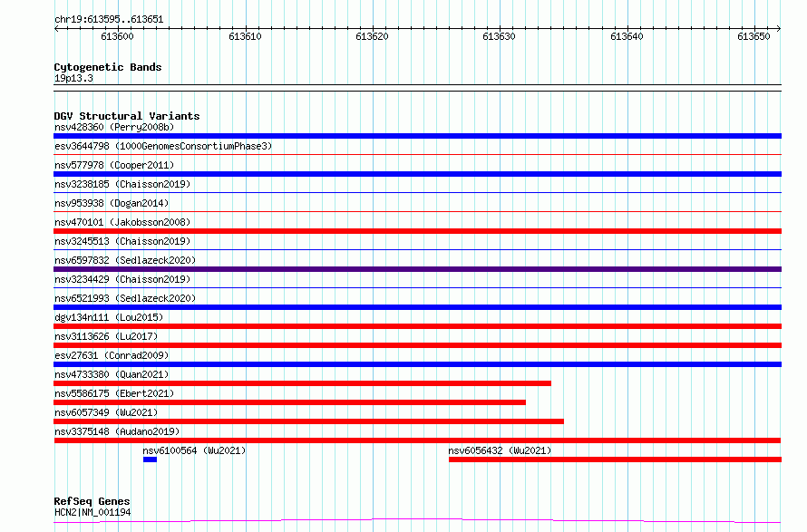Click the 613620 ruler position
Screen dimensions: 807x532
click(372, 36)
